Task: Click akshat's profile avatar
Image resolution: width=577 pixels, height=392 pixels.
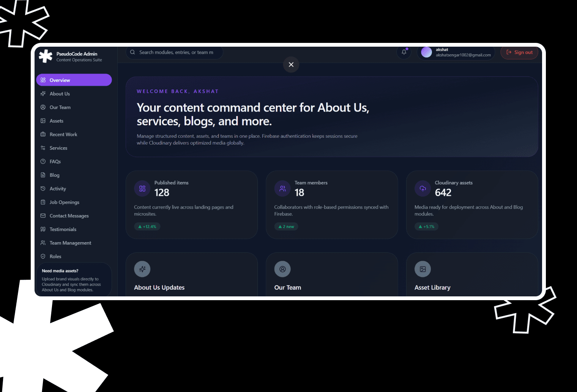Action: 426,52
